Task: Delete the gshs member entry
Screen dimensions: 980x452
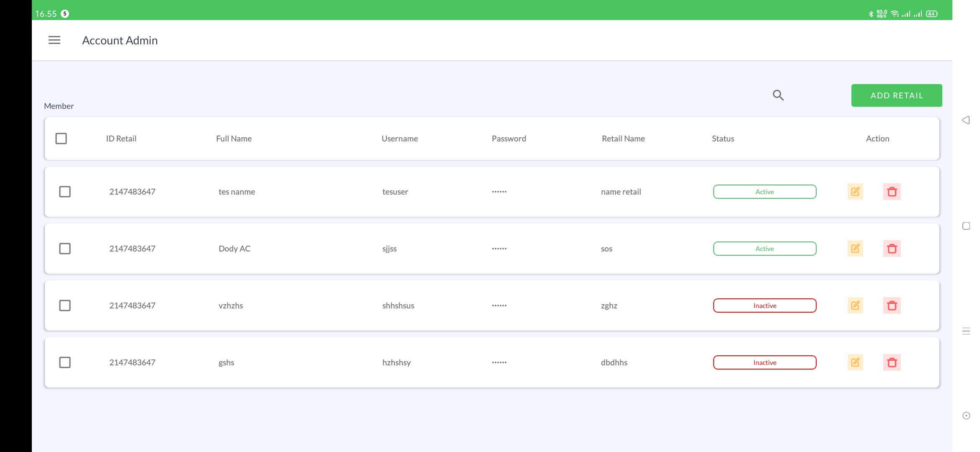Action: [x=892, y=362]
